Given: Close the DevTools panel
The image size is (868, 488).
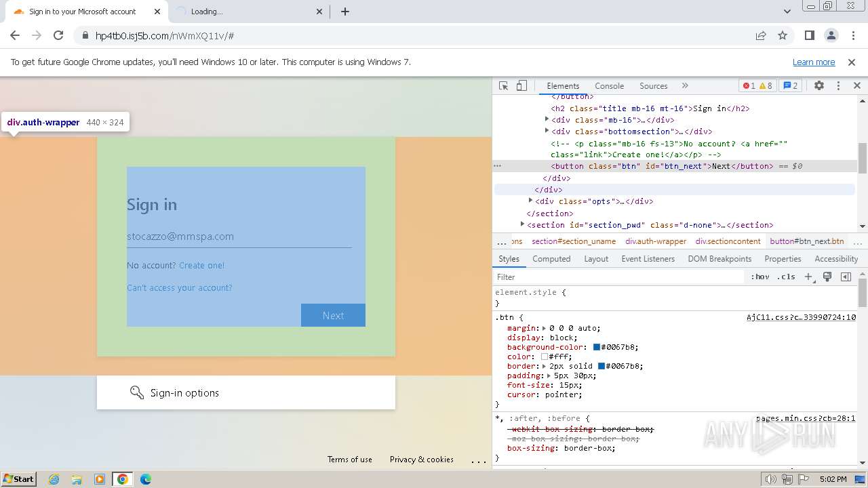Looking at the screenshot, I should point(856,86).
